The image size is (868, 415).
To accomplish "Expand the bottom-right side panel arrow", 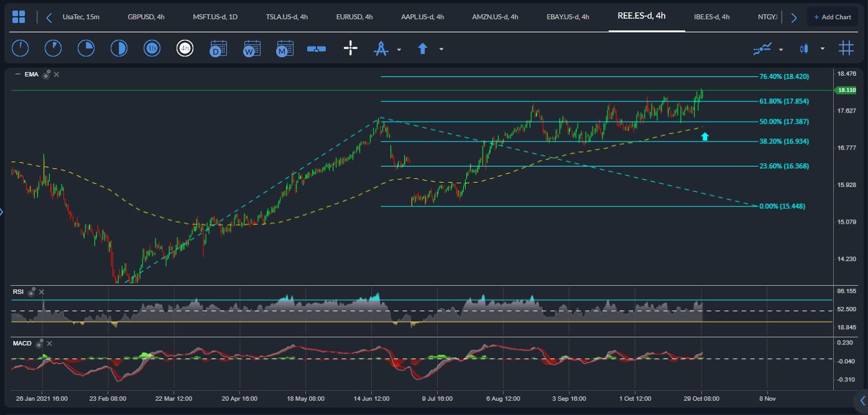I will [x=862, y=400].
